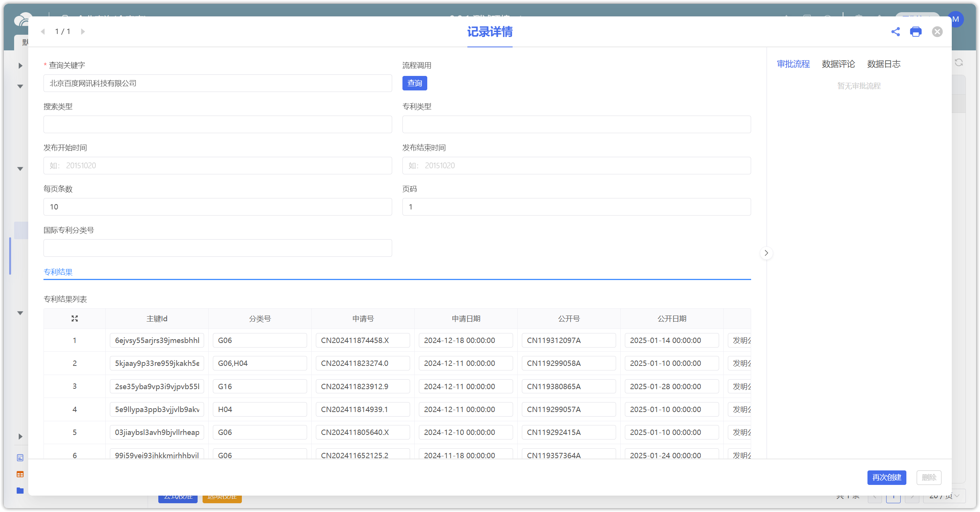Click the refresh icon behind the dialog
The width and height of the screenshot is (980, 512).
pos(959,63)
